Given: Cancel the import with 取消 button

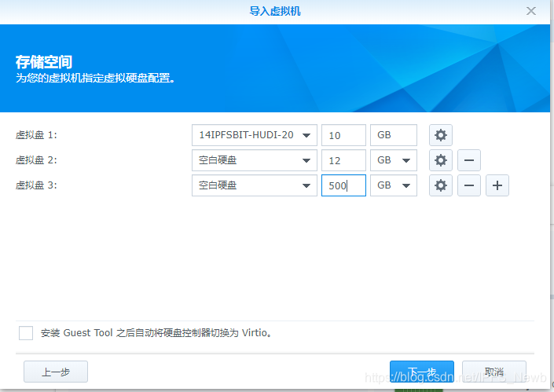Looking at the screenshot, I should 494,372.
